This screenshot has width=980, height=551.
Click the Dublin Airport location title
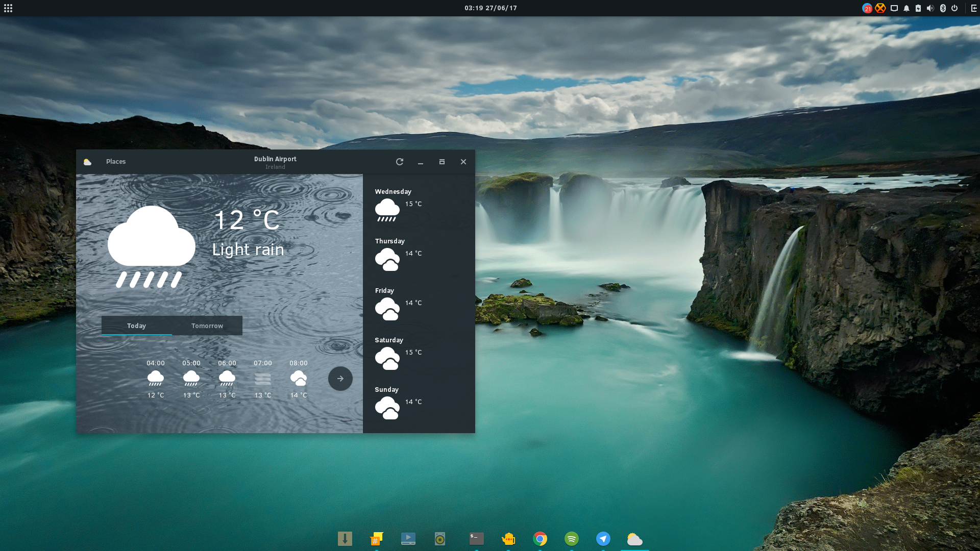275,159
